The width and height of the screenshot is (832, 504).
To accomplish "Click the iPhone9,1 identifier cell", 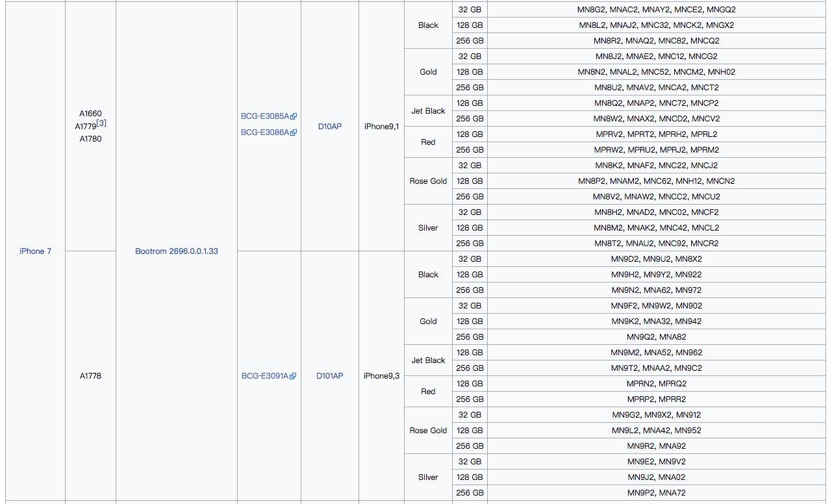I will click(x=381, y=127).
